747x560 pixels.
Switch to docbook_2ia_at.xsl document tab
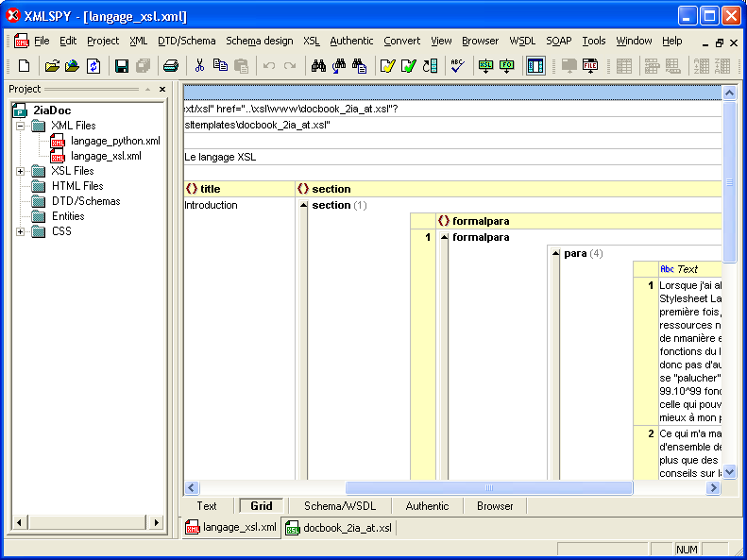[x=338, y=528]
